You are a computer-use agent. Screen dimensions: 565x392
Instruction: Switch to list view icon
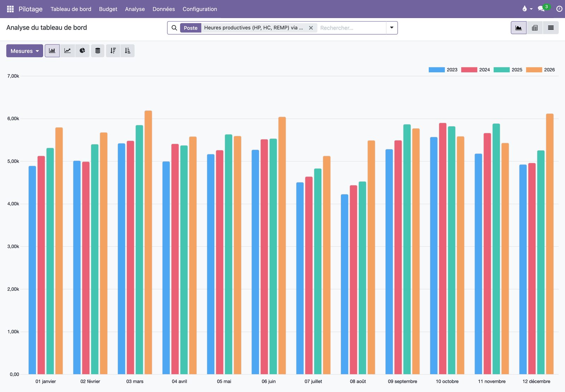point(551,28)
